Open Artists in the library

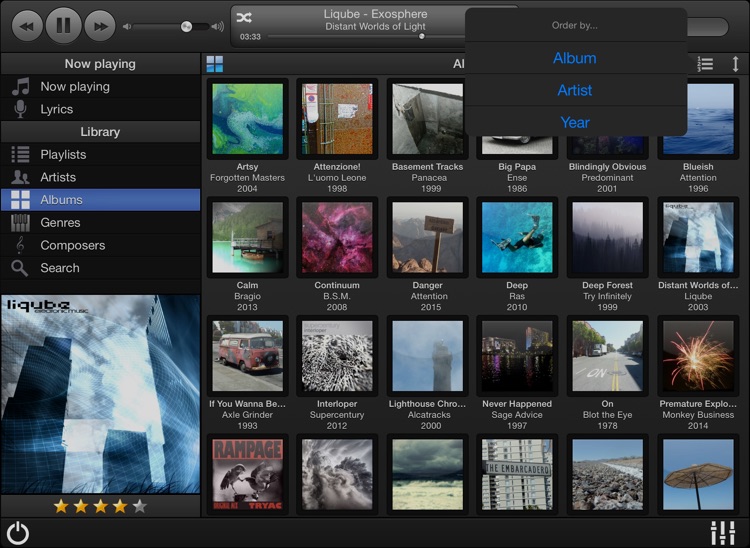(100, 177)
